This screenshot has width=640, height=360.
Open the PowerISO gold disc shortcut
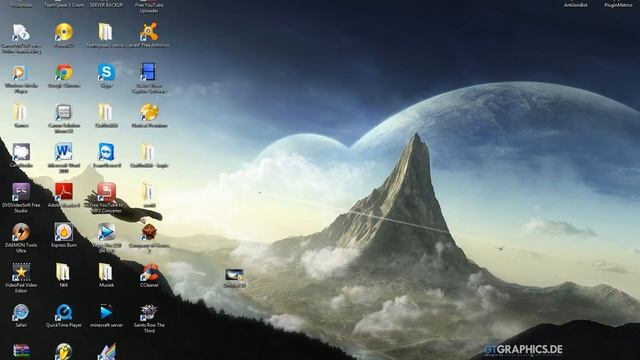tap(64, 33)
